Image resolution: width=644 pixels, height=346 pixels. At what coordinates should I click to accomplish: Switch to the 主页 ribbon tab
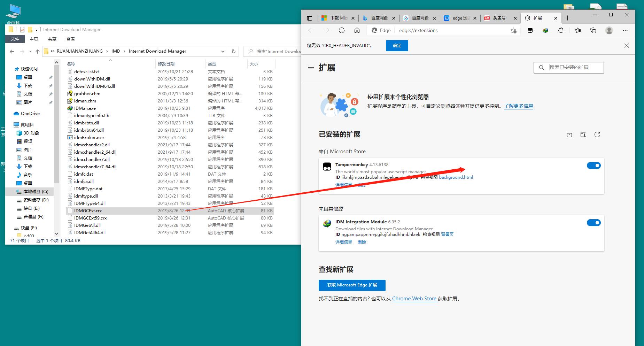pos(34,39)
